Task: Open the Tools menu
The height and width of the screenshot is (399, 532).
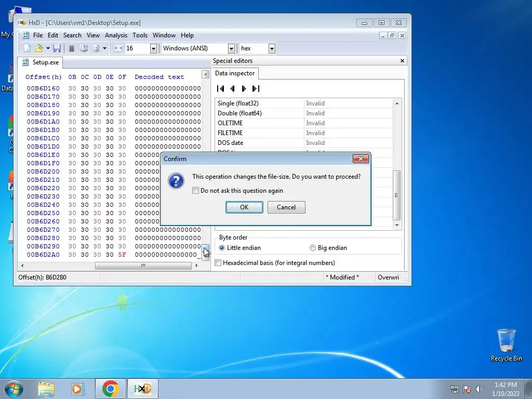Action: click(x=140, y=35)
